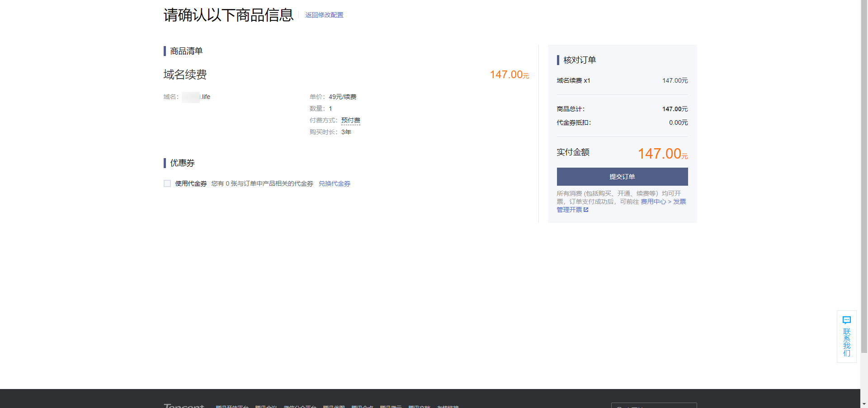Submit the order with 提交订单
Screen dimensions: 868x408
click(x=622, y=177)
